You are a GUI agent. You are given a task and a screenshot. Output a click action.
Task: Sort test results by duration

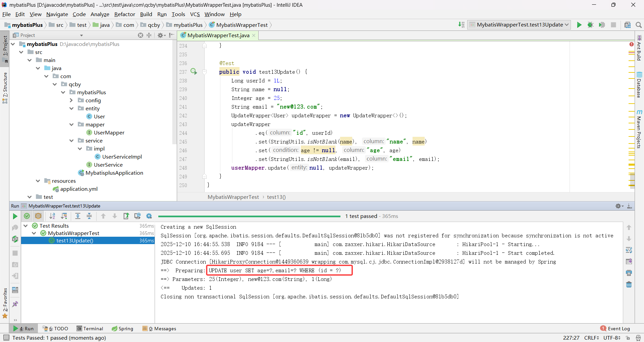click(64, 216)
